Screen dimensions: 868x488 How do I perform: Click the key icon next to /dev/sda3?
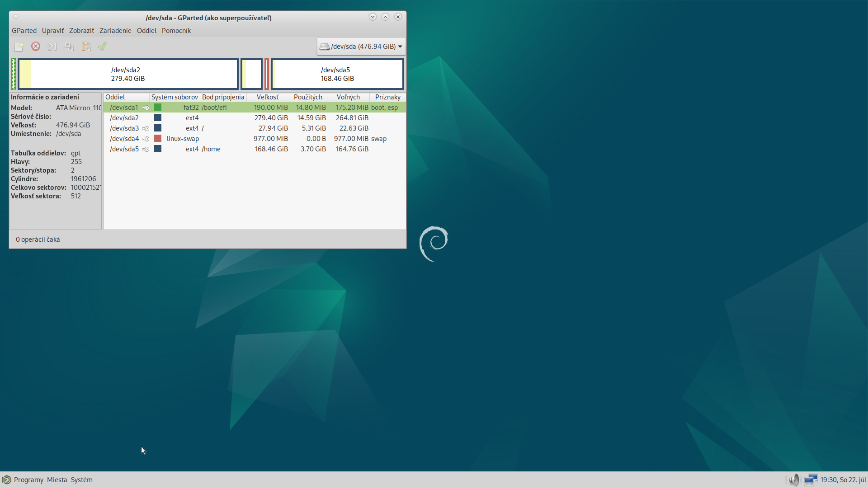point(146,128)
